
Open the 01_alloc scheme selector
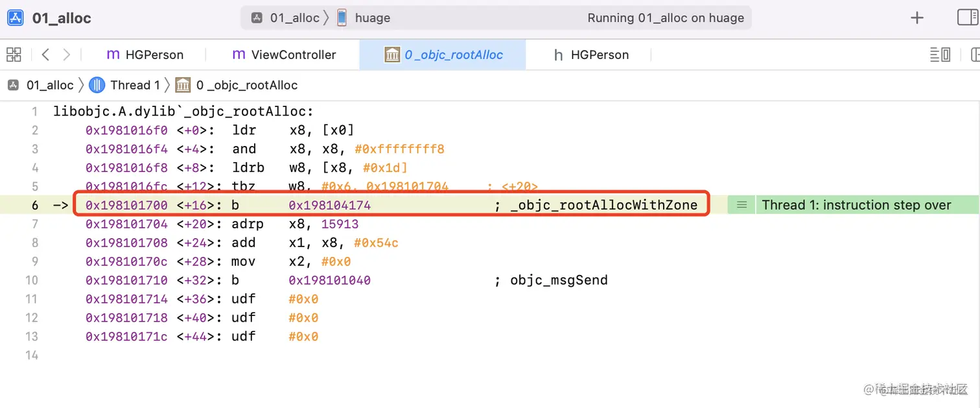tap(286, 18)
